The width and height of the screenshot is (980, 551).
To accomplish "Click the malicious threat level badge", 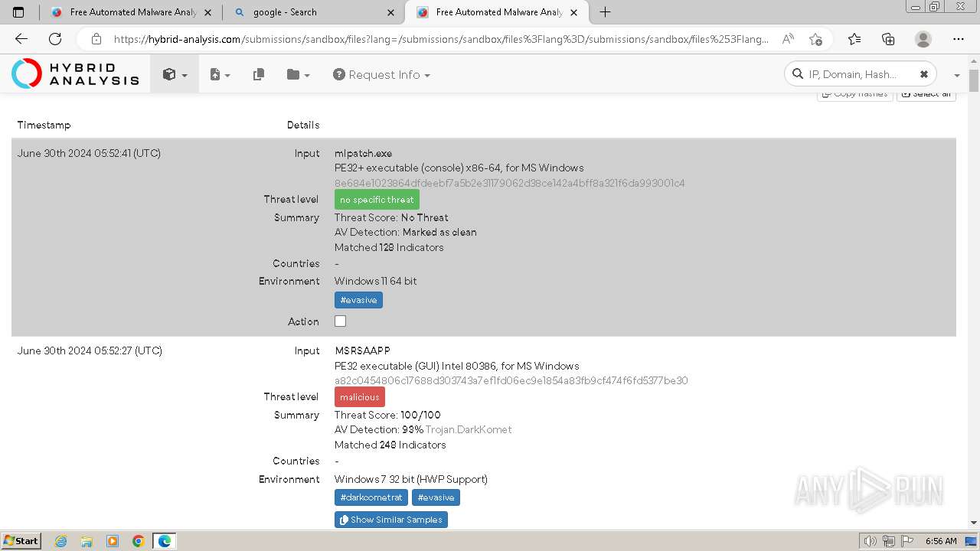I will coord(360,397).
